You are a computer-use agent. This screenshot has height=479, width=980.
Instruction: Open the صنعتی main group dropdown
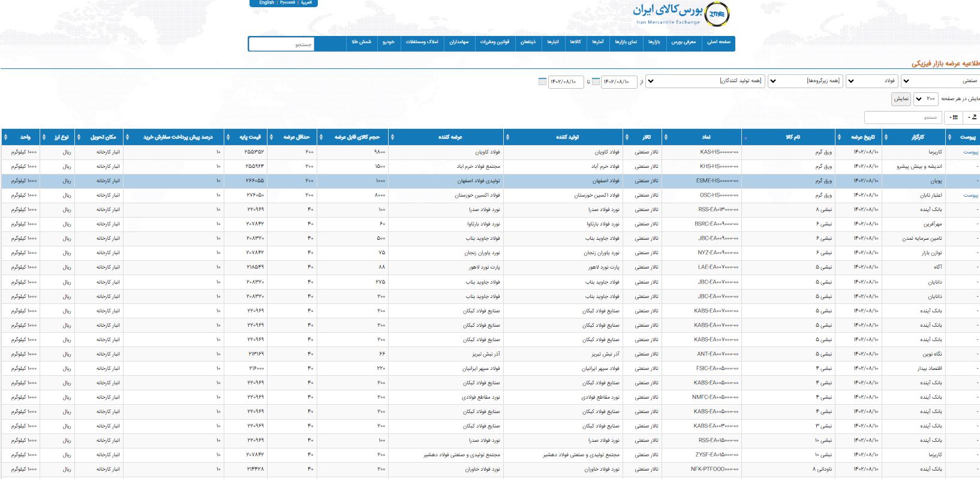[940, 81]
